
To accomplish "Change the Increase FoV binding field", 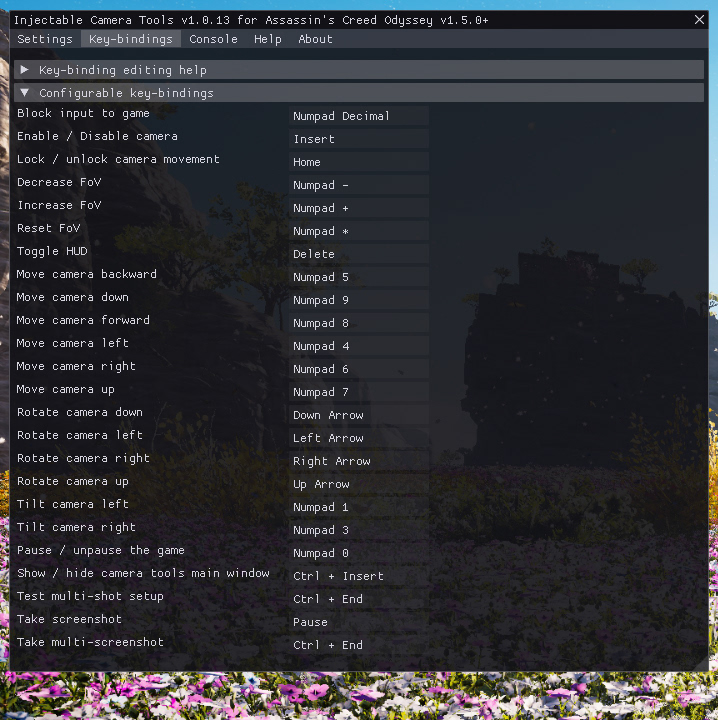I will (x=359, y=208).
